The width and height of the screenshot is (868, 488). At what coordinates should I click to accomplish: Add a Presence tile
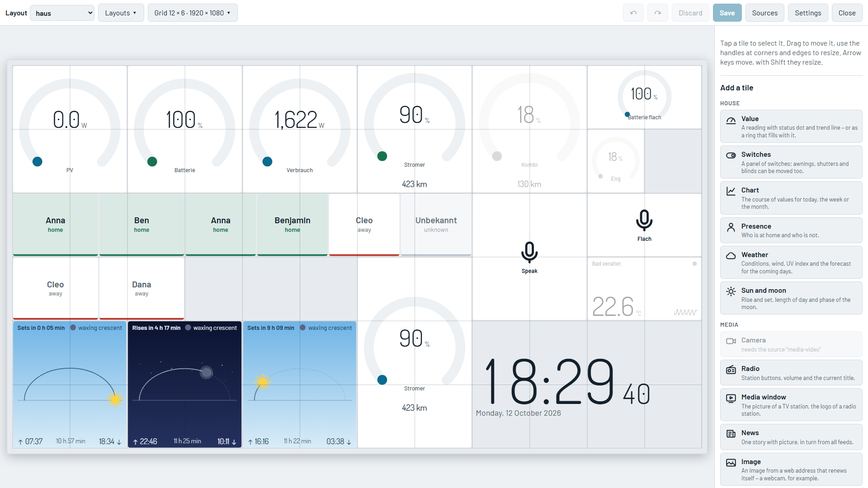[791, 230]
